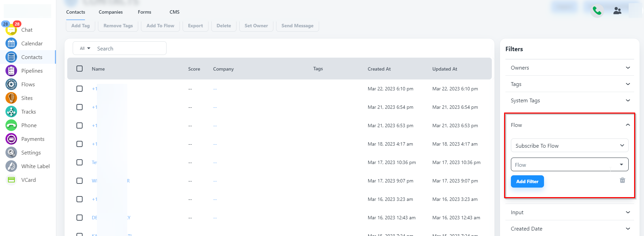Switch to the Companies tab
Screen dimensions: 644x236
tap(111, 12)
